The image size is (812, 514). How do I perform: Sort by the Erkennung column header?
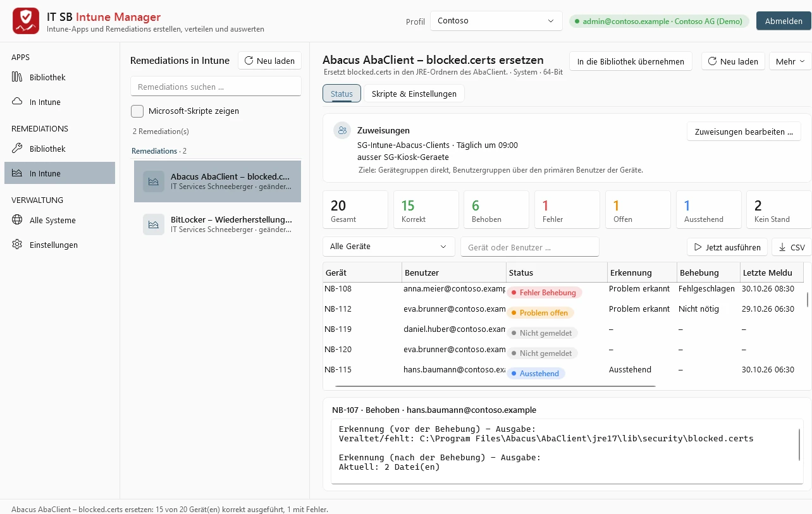(642, 272)
